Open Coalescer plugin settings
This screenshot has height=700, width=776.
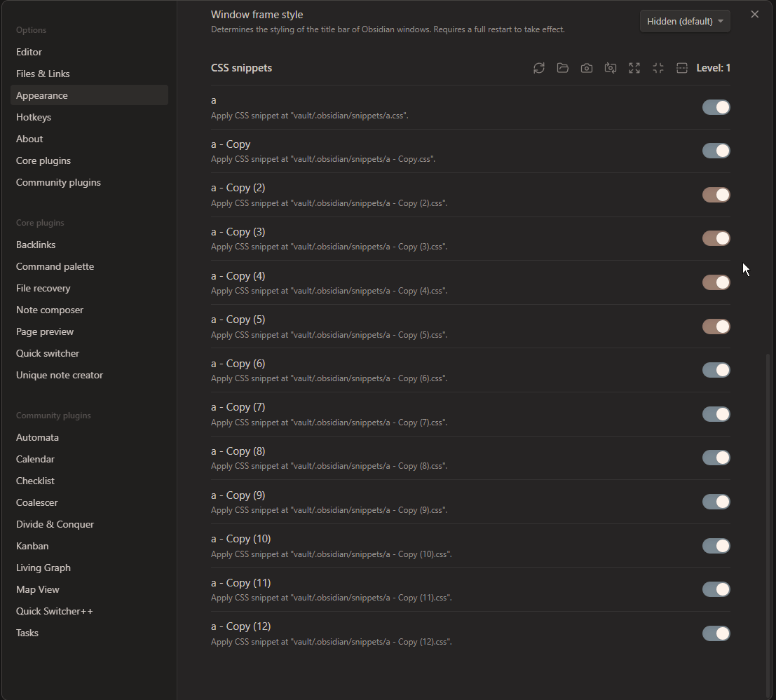tap(89, 502)
